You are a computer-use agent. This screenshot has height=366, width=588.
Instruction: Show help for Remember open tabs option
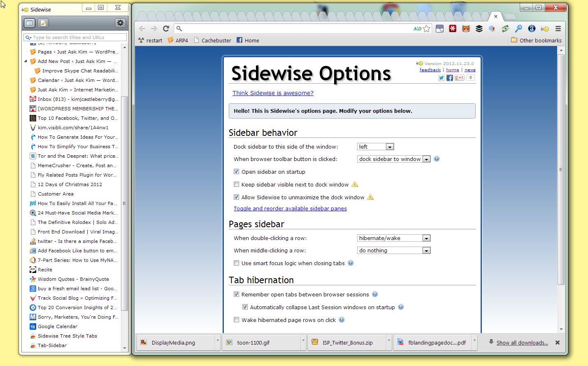click(x=375, y=294)
